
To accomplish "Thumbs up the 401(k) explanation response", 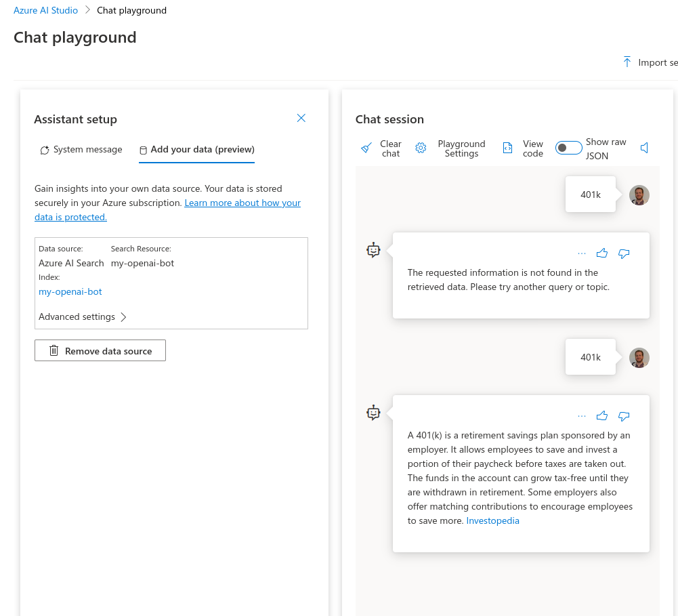I will point(602,416).
